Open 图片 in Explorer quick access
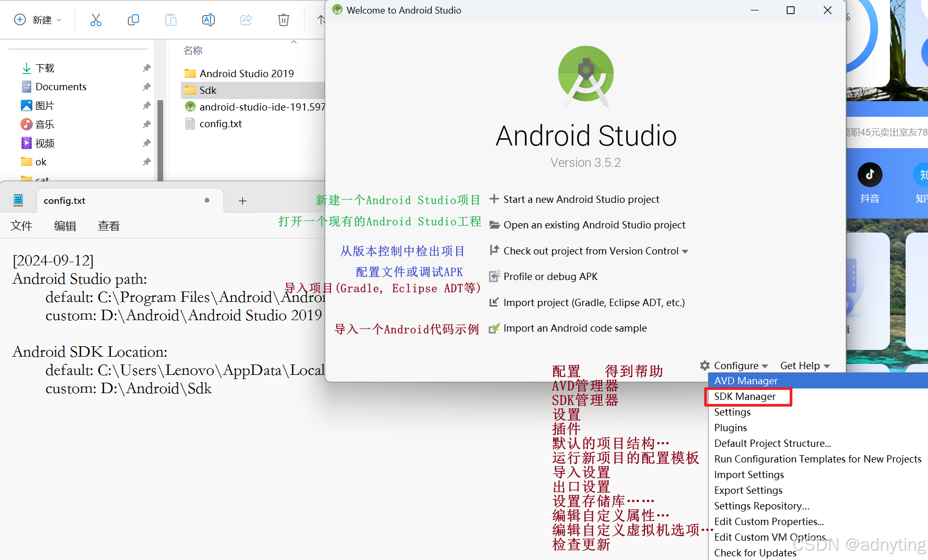 coord(45,106)
